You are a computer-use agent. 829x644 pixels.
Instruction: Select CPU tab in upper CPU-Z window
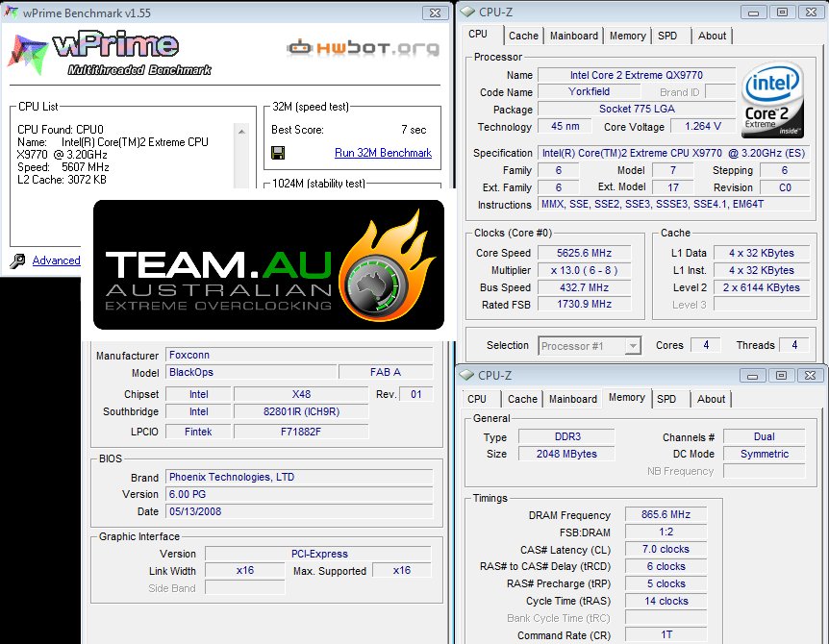478,34
